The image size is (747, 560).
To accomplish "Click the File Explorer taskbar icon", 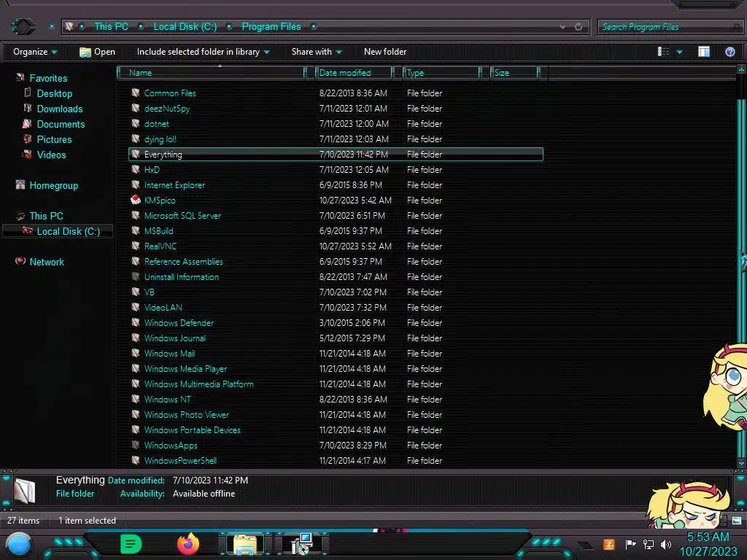I will tap(245, 544).
